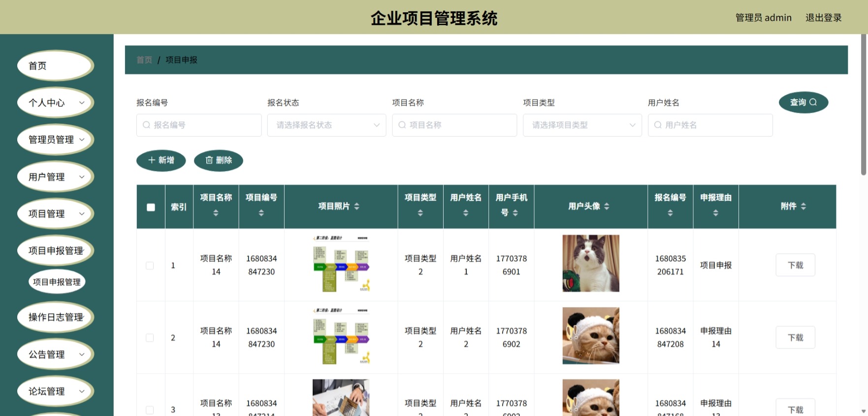Click 管理员 admin in the header
This screenshot has width=868, height=416.
click(763, 18)
